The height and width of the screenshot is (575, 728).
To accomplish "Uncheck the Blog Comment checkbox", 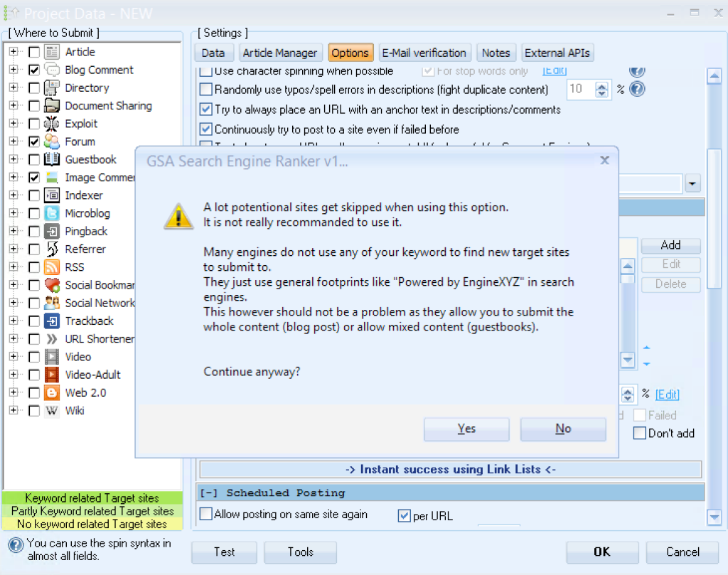I will (34, 70).
